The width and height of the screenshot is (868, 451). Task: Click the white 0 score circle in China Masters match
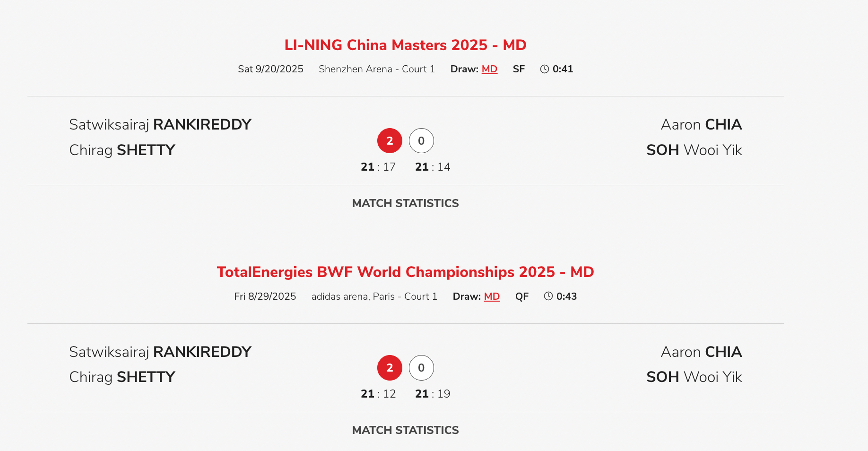pos(421,141)
